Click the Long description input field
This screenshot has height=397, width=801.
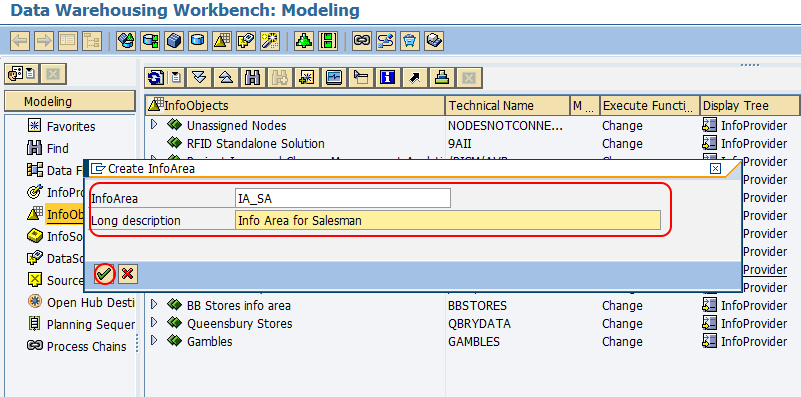448,220
